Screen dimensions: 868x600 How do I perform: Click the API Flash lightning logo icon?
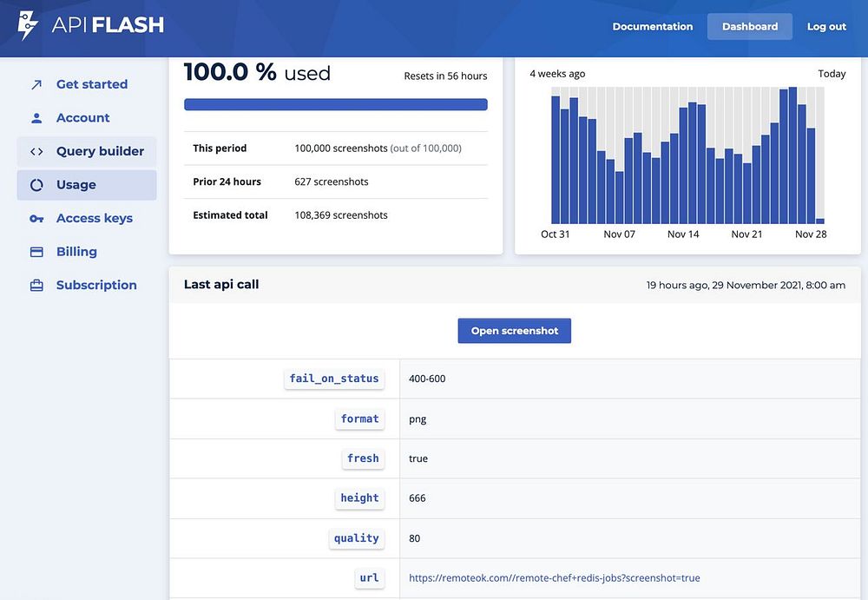tap(27, 25)
